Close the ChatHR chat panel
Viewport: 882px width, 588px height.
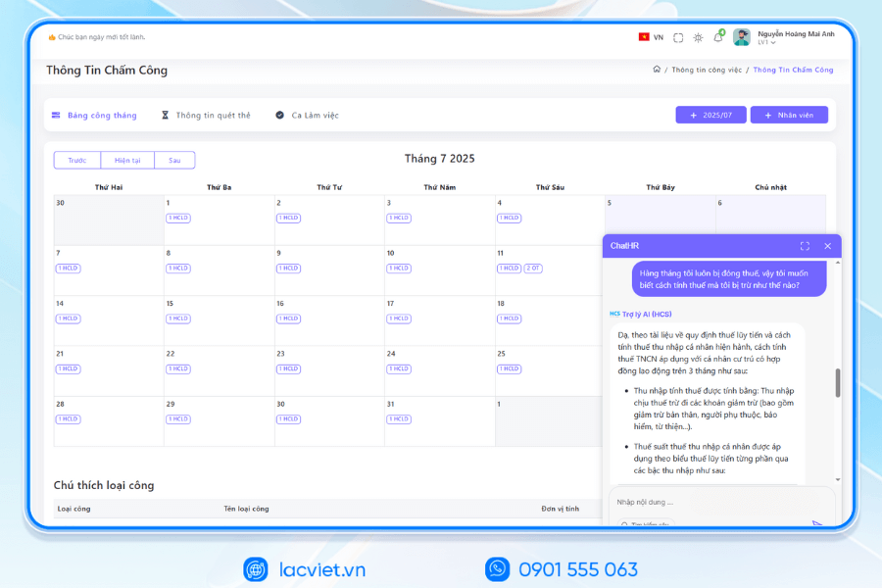click(x=827, y=246)
